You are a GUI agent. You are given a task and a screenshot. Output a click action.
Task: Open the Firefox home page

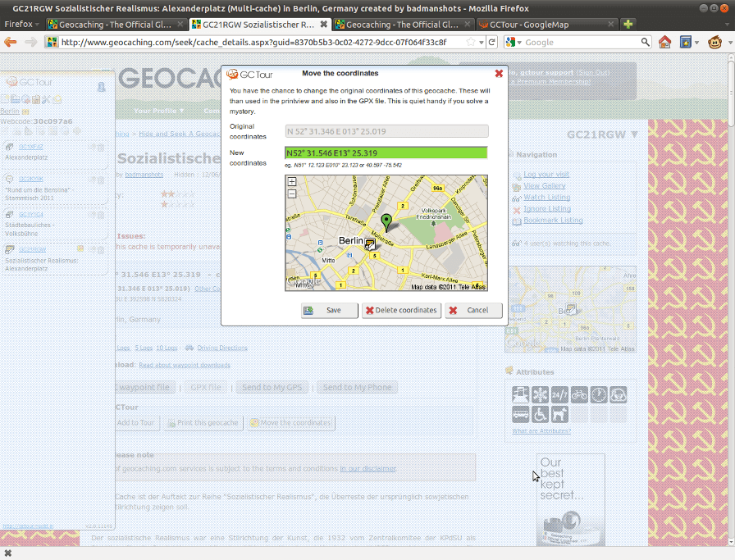(x=664, y=42)
